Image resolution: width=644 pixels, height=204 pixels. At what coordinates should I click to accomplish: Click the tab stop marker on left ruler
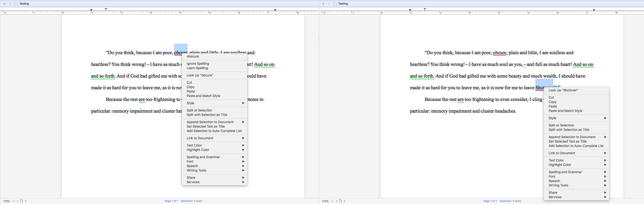(x=106, y=10)
